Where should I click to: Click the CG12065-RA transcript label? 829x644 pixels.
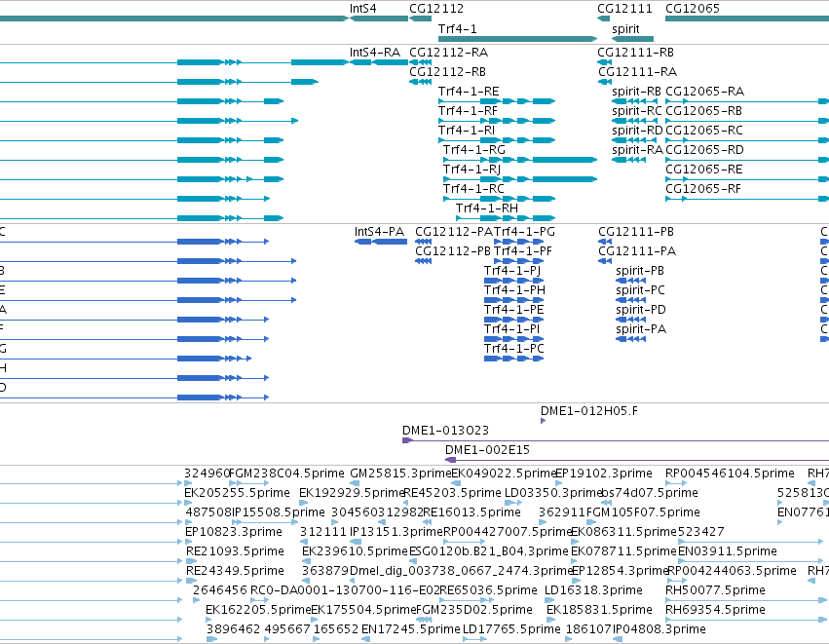(704, 92)
